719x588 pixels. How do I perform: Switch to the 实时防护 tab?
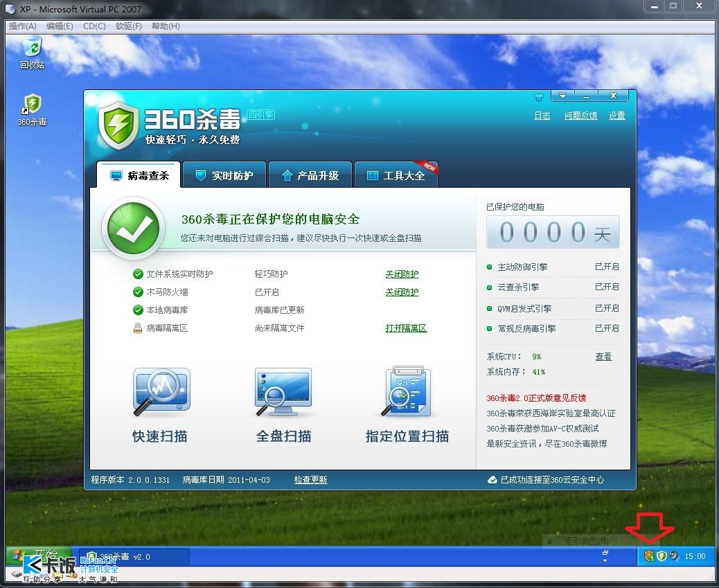(224, 175)
